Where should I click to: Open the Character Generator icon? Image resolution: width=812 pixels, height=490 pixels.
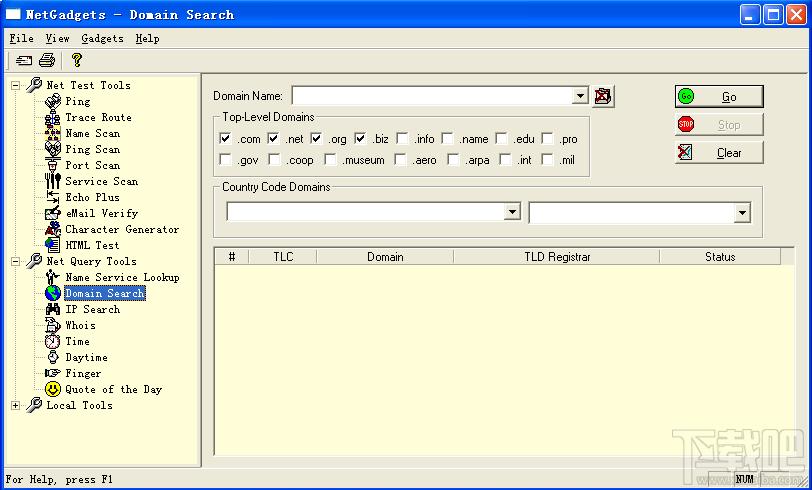click(53, 229)
